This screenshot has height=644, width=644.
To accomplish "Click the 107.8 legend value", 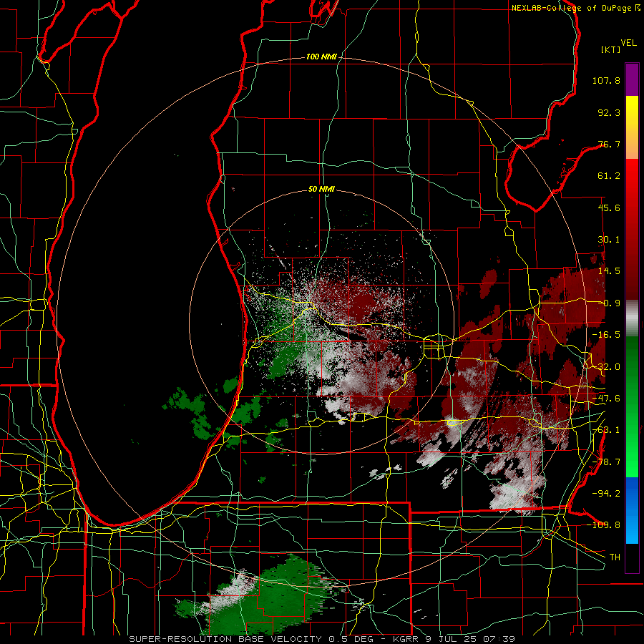I will [606, 80].
